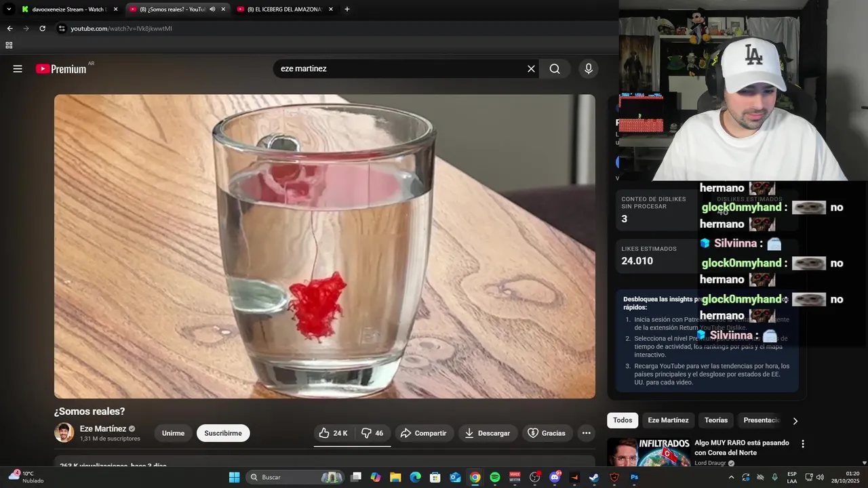
Task: Open Outlook from taskbar
Action: pos(455,477)
